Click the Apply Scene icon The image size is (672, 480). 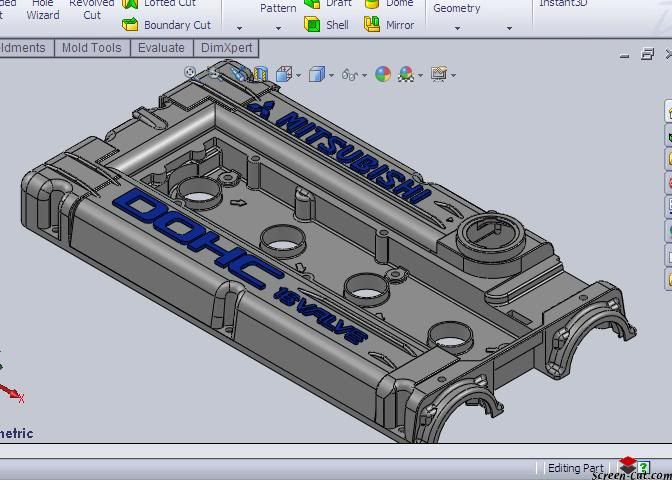(406, 74)
